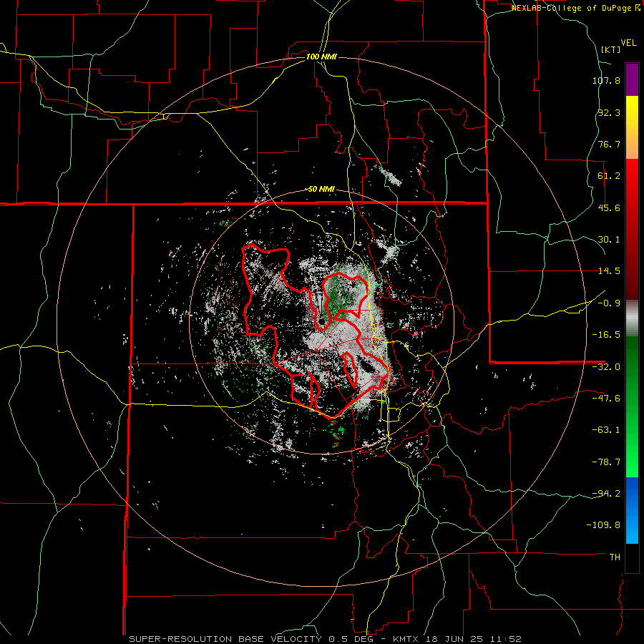The width and height of the screenshot is (644, 644).
Task: Click the 14.5 velocity scale value
Action: 609,271
